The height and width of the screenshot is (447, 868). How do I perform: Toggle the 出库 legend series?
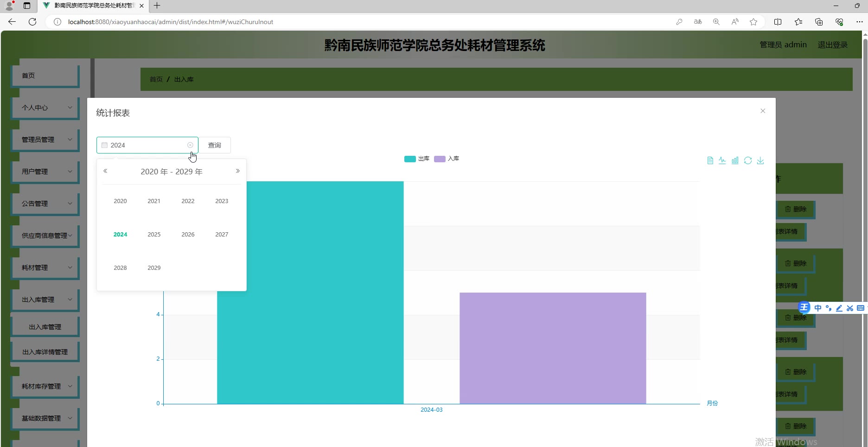click(416, 159)
